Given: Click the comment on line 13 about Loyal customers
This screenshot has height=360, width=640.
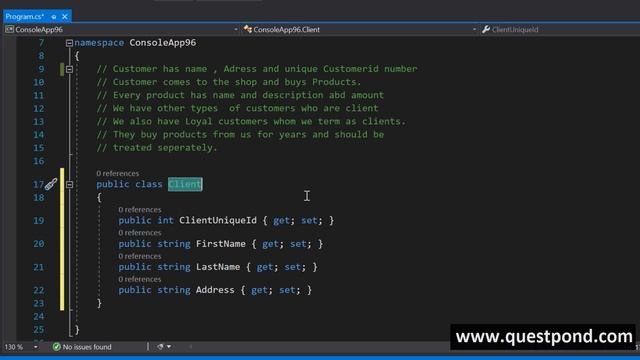Looking at the screenshot, I should tap(251, 122).
